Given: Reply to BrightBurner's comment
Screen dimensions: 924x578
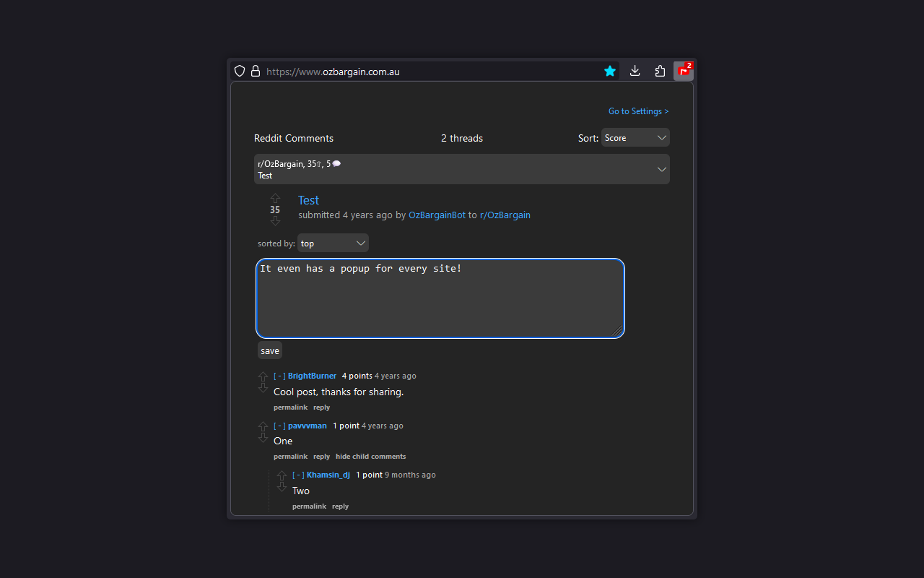Looking at the screenshot, I should (321, 407).
